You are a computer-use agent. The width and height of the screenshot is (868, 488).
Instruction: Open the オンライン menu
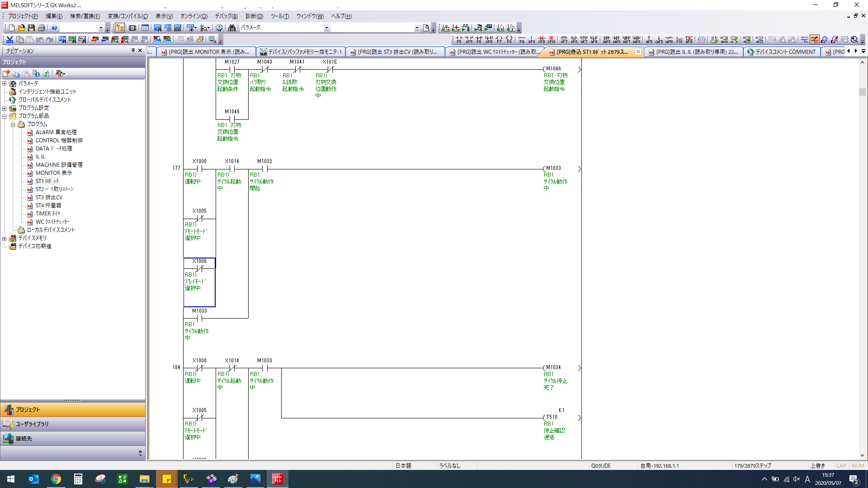pyautogui.click(x=193, y=16)
